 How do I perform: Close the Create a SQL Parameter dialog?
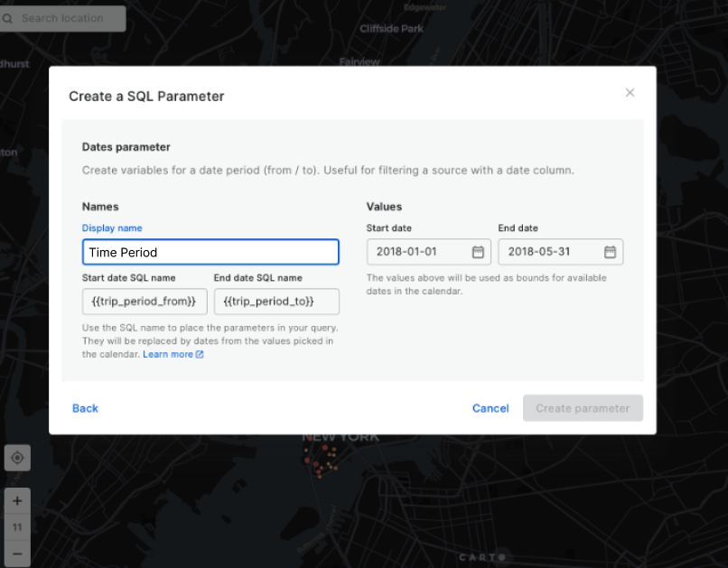630,93
